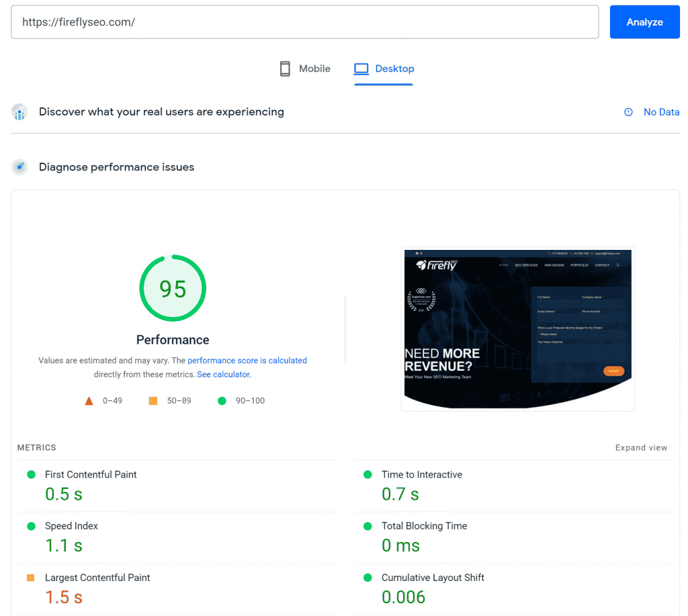Open the See calculator link
The width and height of the screenshot is (688, 616).
point(224,374)
